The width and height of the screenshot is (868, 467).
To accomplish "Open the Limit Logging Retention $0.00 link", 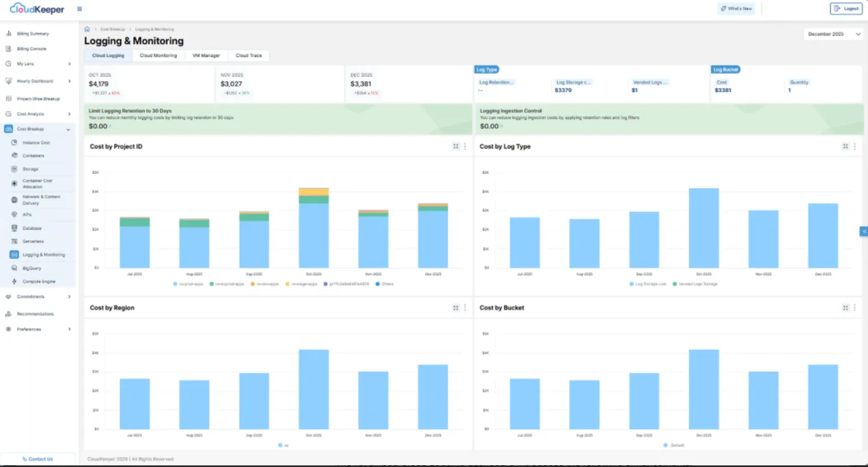I will tap(99, 126).
